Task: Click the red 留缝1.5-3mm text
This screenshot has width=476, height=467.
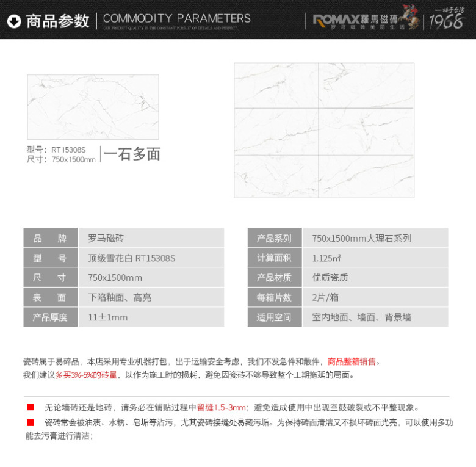Action: coord(222,407)
